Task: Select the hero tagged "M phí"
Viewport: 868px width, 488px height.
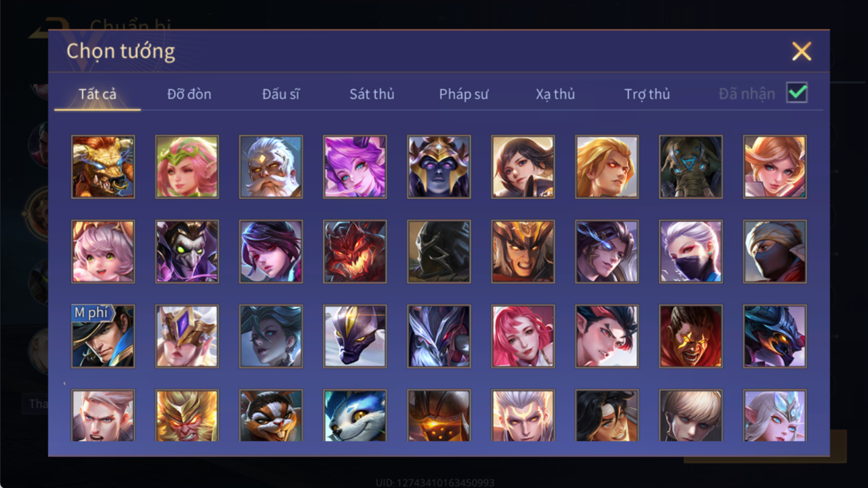Action: click(x=103, y=337)
